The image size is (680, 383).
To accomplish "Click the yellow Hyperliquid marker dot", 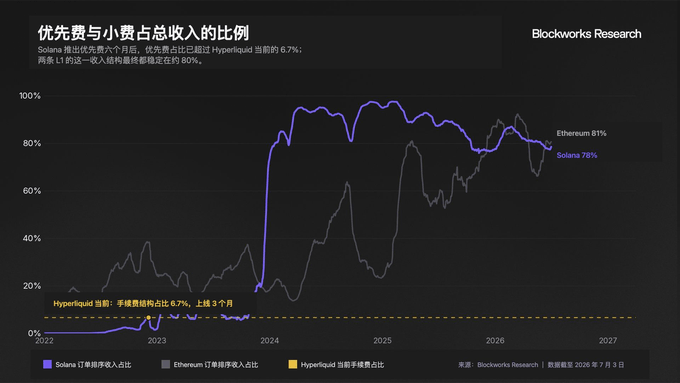I will coord(148,318).
